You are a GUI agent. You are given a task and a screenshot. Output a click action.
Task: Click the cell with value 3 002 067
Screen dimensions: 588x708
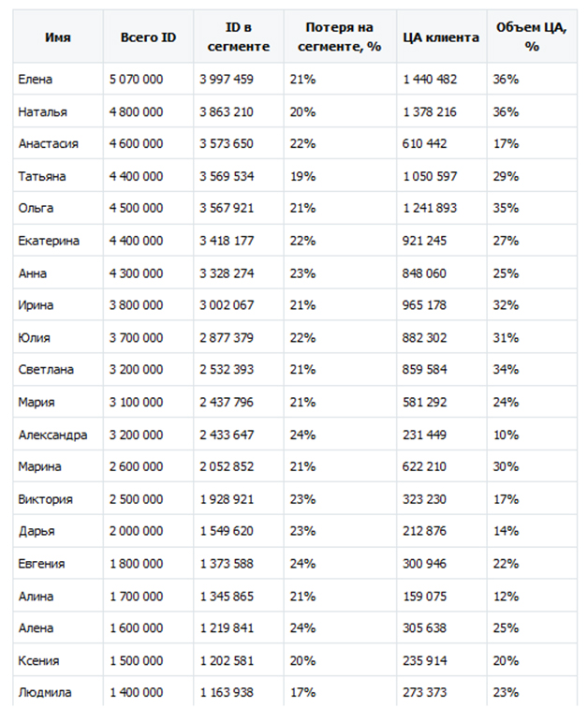point(238,304)
